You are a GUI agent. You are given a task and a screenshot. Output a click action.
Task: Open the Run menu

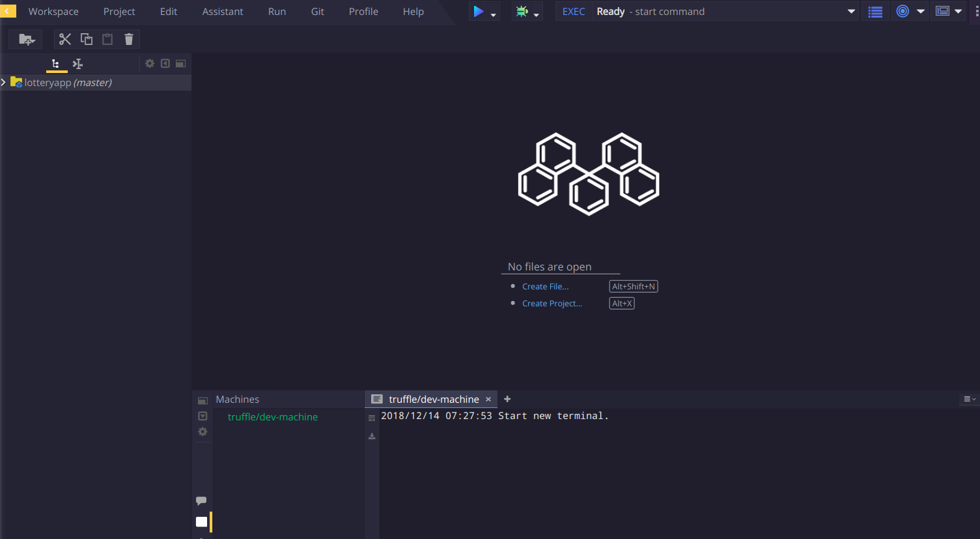pos(277,12)
